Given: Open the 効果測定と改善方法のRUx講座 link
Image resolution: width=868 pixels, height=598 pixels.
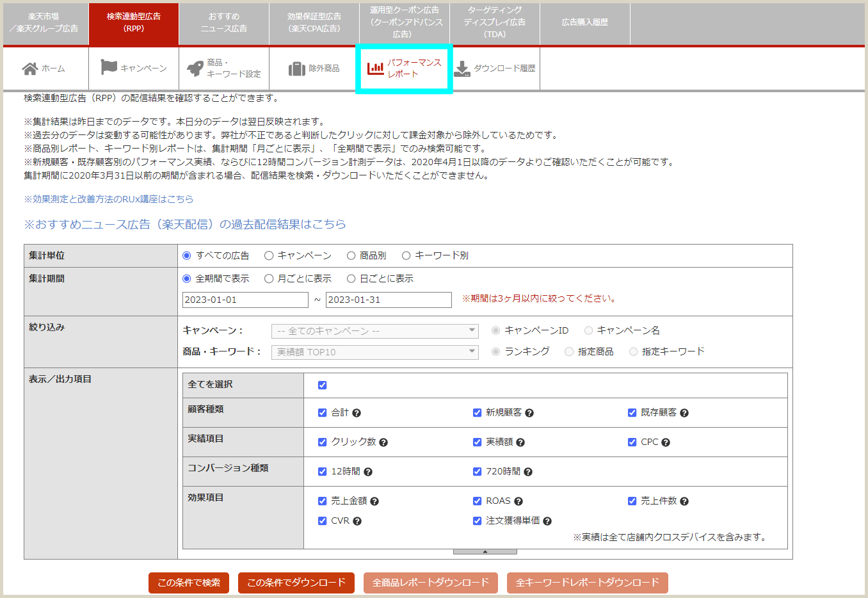Looking at the screenshot, I should (109, 199).
